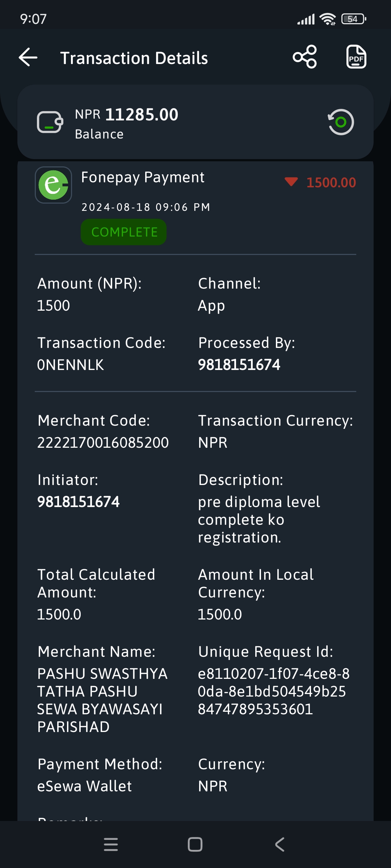
Task: Tap the merchant code 2222170016085200
Action: [x=103, y=443]
